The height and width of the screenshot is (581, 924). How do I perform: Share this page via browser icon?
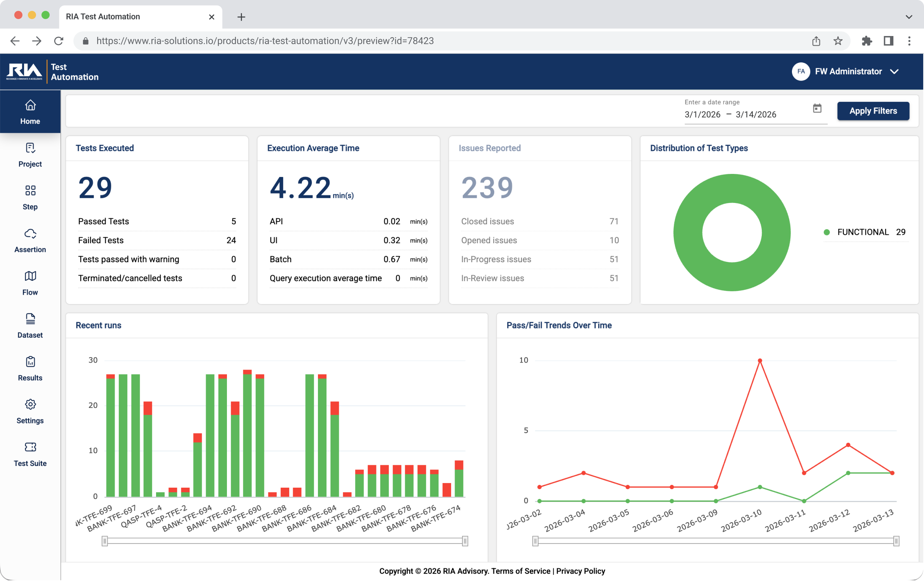coord(816,41)
